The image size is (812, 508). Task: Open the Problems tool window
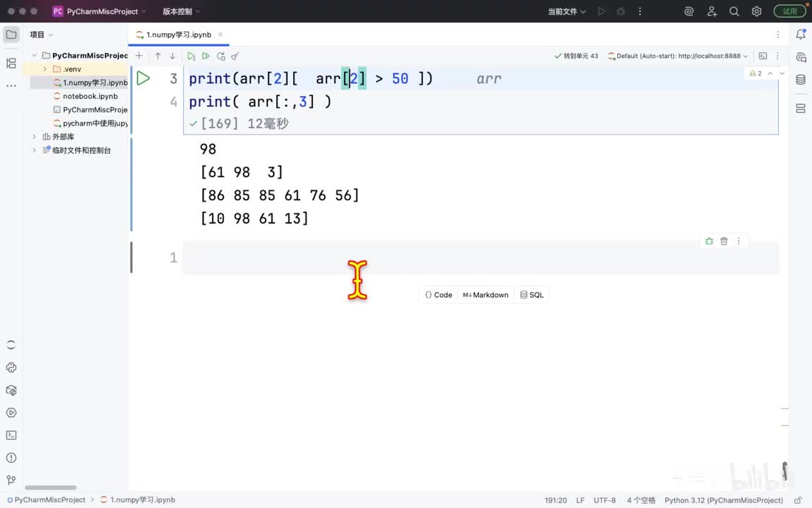coord(11,458)
